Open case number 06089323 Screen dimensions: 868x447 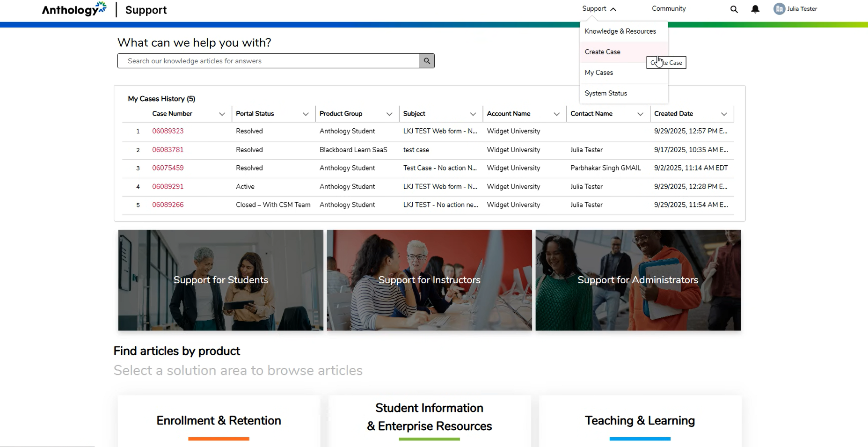[x=168, y=131]
